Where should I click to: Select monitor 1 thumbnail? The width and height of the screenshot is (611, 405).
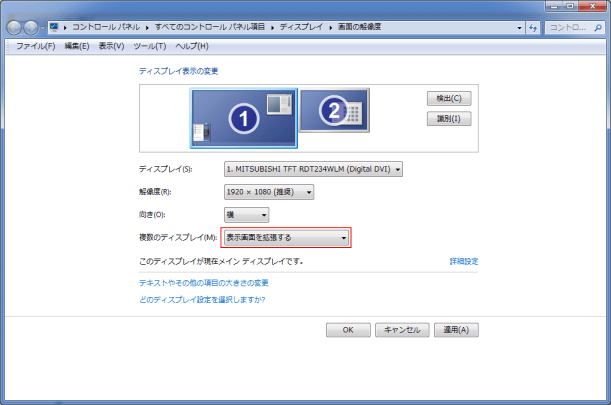pos(244,118)
